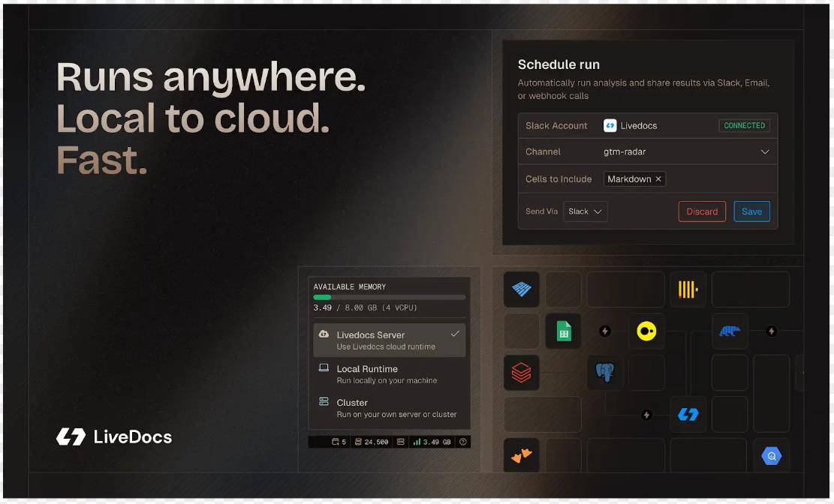834x504 pixels.
Task: Open the Send Via Slack dropdown
Action: [586, 211]
